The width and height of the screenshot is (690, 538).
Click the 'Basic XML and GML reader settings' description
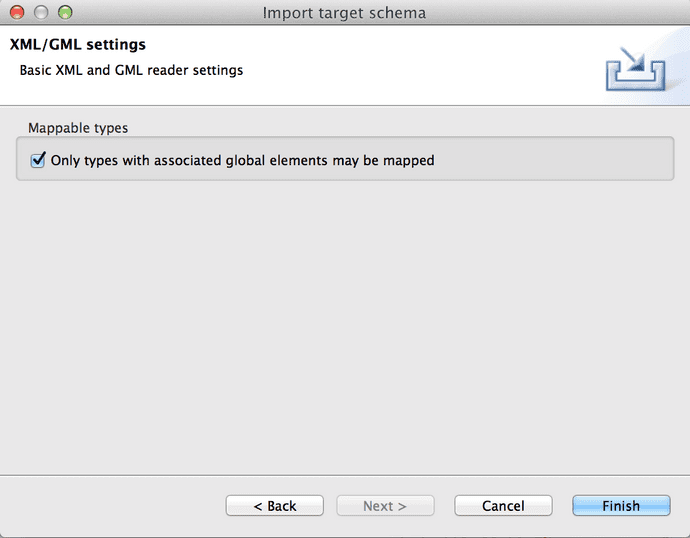tap(131, 71)
